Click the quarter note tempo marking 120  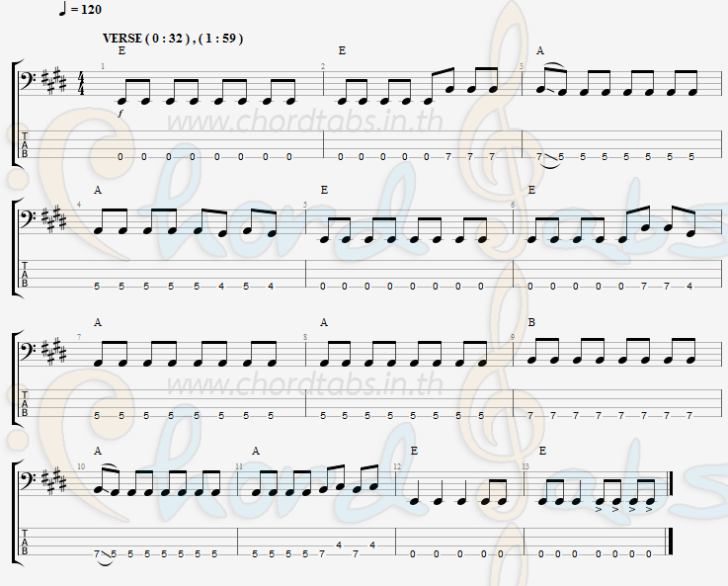coord(80,9)
